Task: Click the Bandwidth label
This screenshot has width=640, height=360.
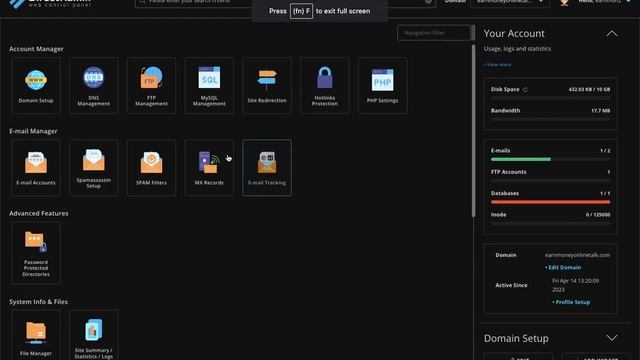Action: tap(505, 111)
